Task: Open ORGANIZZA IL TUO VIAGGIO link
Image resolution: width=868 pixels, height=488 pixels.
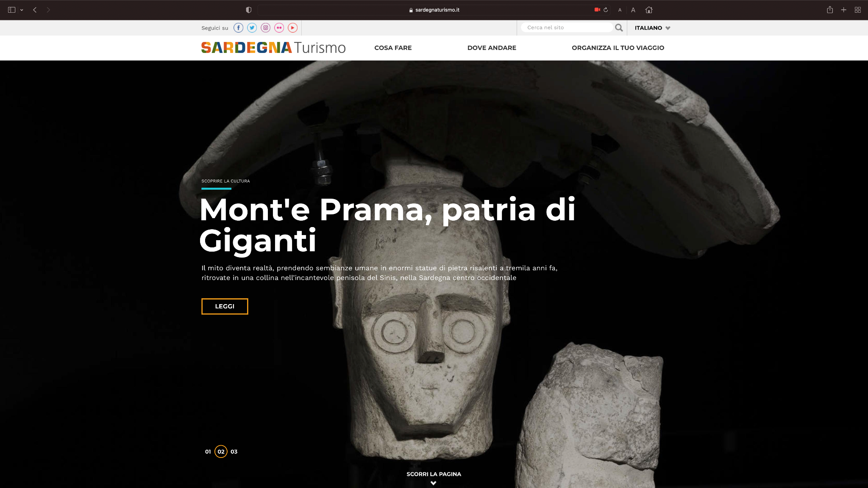Action: 618,48
